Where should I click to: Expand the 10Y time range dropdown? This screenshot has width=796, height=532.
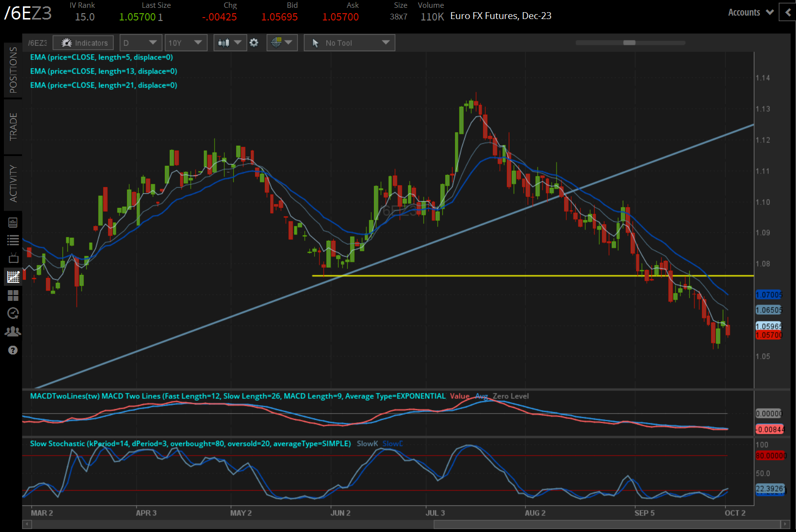click(x=185, y=43)
